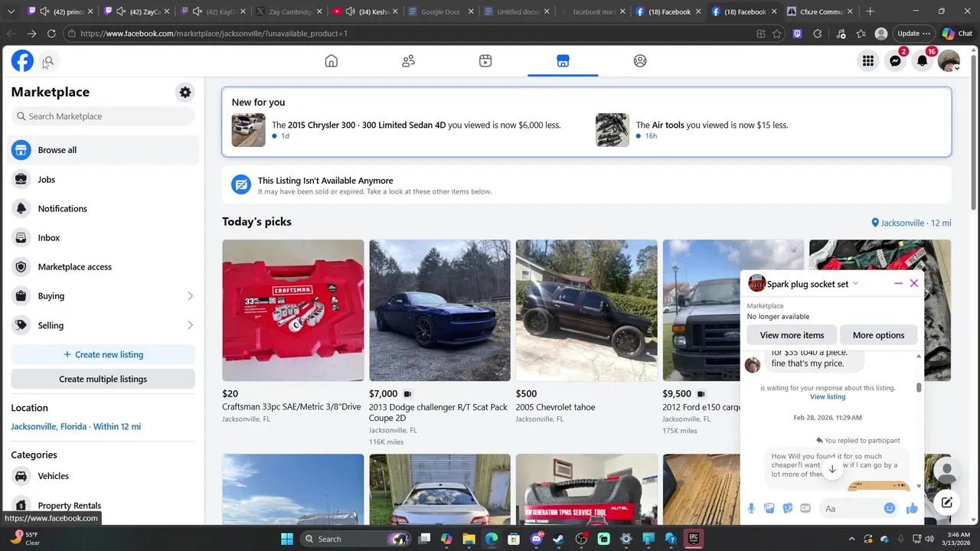The image size is (980, 551).
Task: Open Inbox in Marketplace sidebar
Action: coord(104,237)
